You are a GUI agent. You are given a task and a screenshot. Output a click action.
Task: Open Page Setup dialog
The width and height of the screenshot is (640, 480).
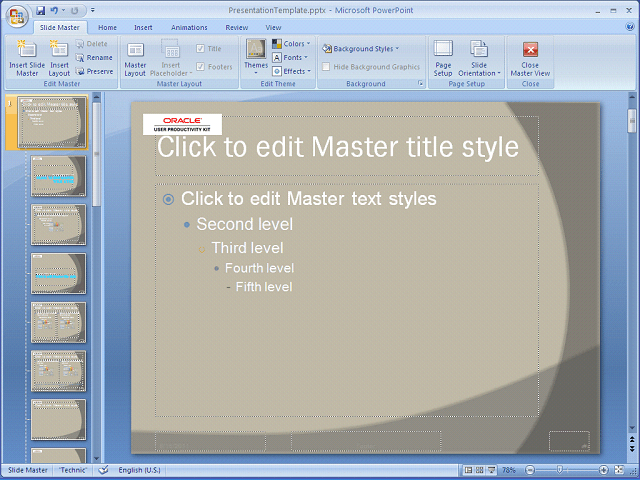(x=443, y=58)
